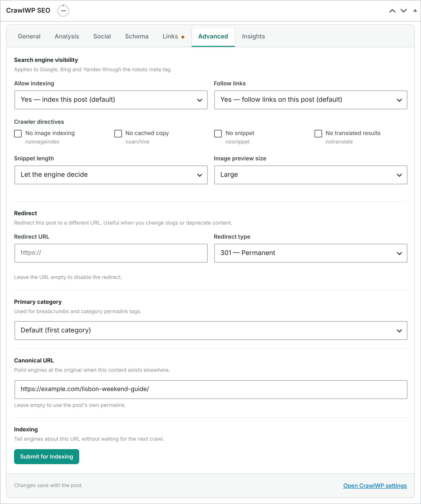Click the CrawlWP SEO panel title
Viewport: 421px width, 504px height.
[28, 11]
